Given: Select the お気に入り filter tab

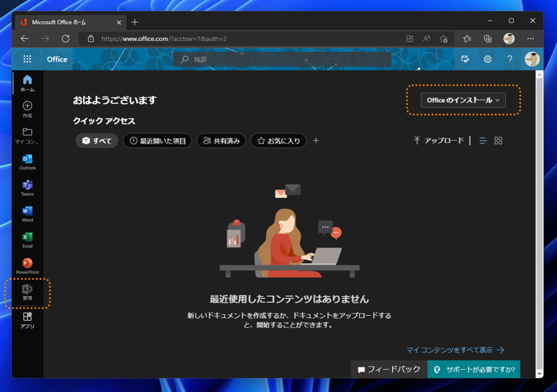Looking at the screenshot, I should (278, 141).
